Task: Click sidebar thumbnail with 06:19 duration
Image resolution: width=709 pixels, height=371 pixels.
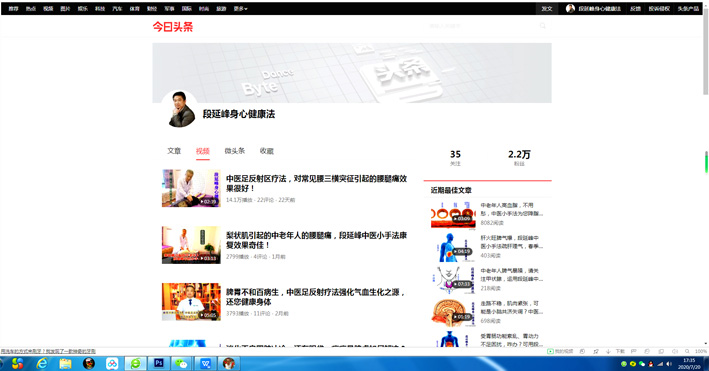Action: [x=453, y=247]
